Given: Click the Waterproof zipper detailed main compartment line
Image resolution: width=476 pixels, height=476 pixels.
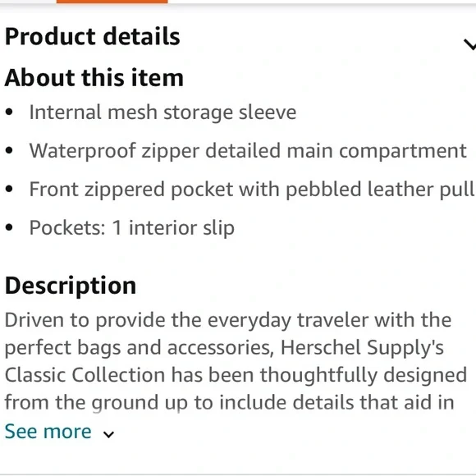Looking at the screenshot, I should (248, 151).
